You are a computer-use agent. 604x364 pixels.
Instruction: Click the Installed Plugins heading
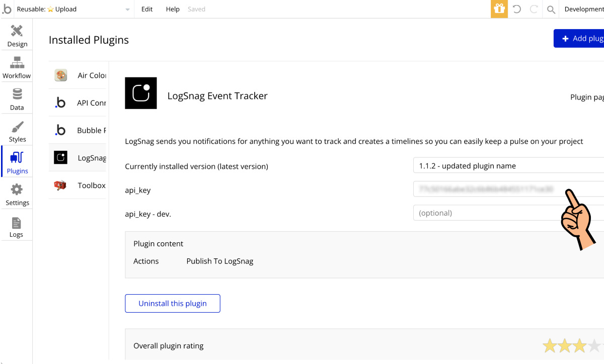pyautogui.click(x=89, y=40)
